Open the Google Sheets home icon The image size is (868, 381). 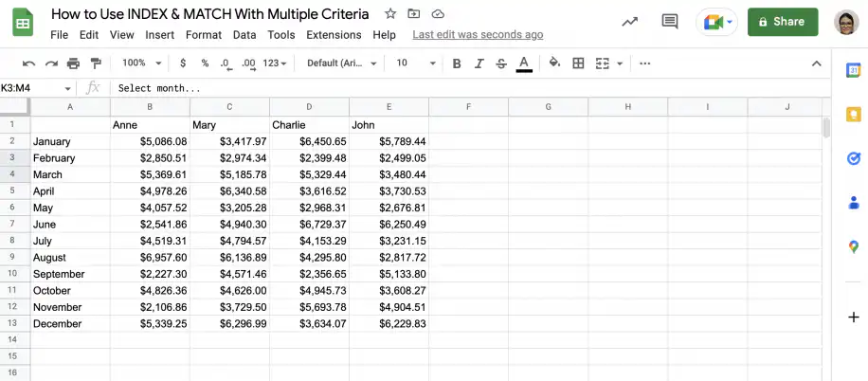tap(24, 23)
